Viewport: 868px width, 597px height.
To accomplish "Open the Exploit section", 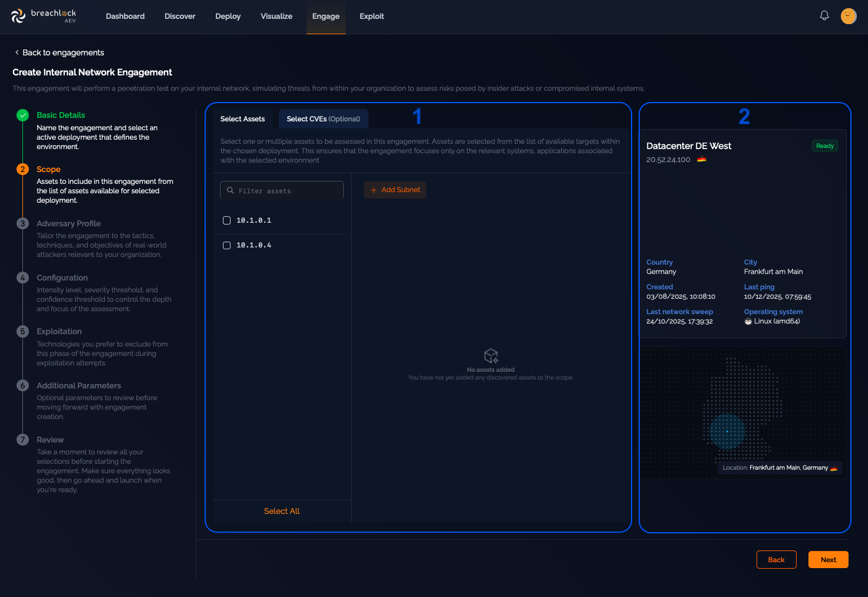I will [x=371, y=16].
